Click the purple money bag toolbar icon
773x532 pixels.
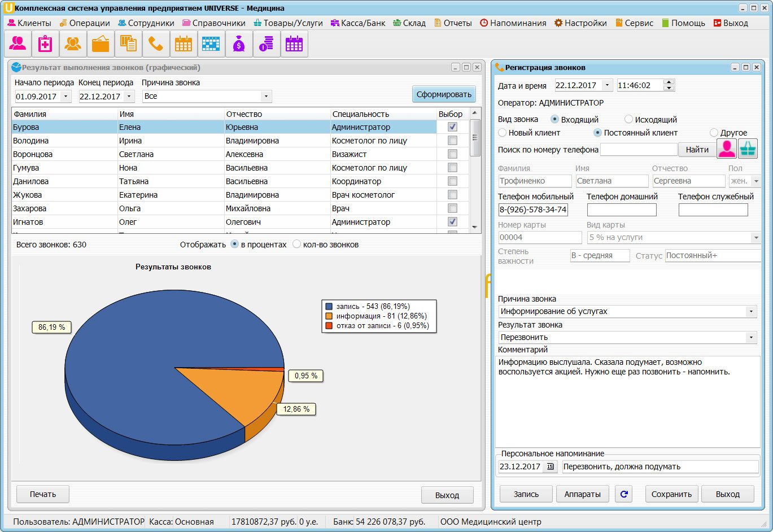click(x=239, y=43)
